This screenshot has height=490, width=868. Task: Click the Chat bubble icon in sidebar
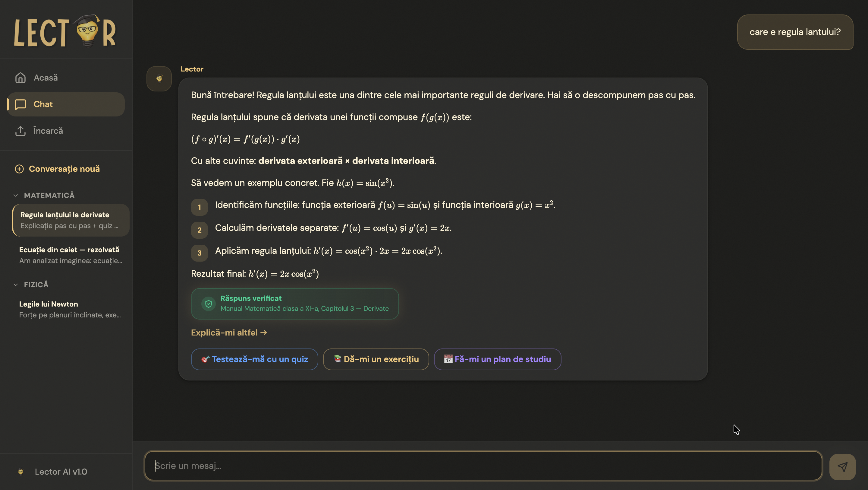(20, 104)
